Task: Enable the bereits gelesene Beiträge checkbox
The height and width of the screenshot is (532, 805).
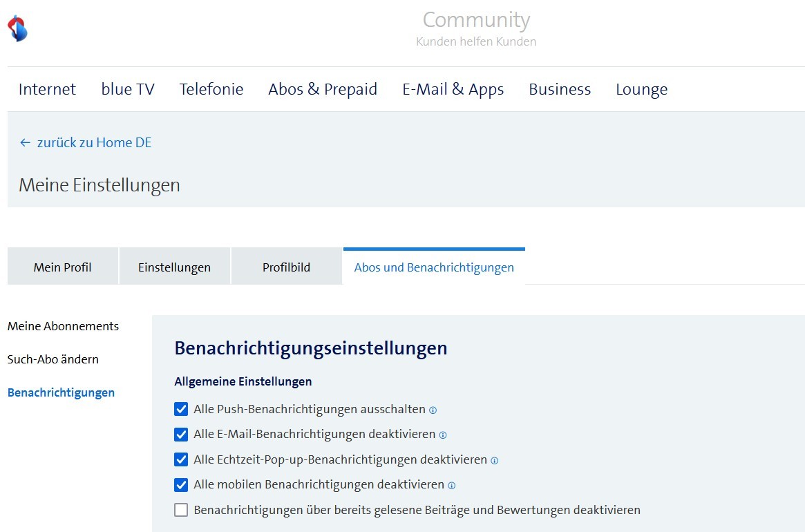Action: [x=181, y=511]
